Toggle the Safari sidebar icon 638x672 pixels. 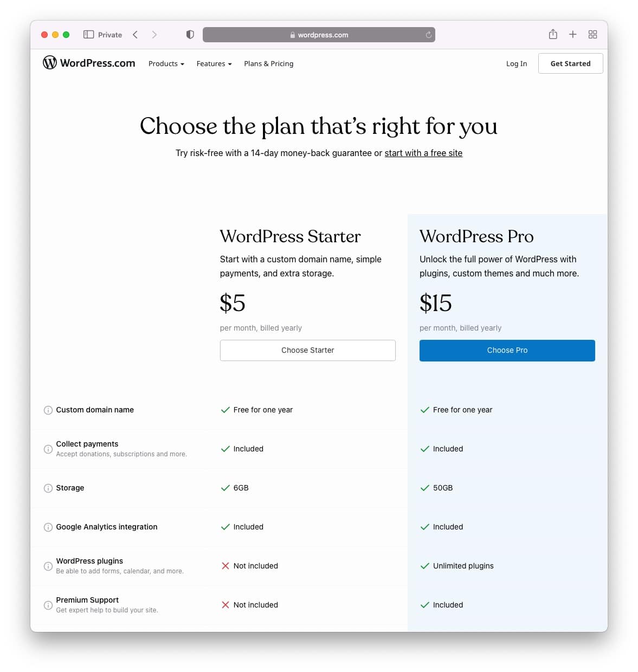tap(87, 34)
